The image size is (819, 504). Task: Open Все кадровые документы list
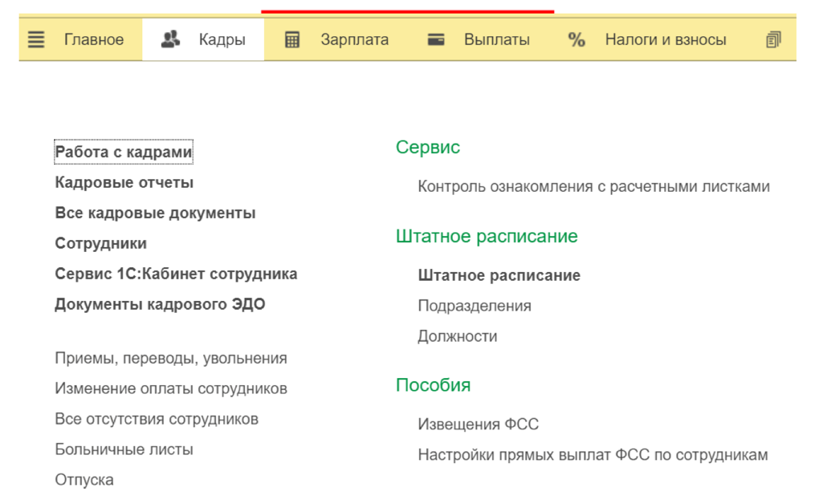(x=155, y=213)
